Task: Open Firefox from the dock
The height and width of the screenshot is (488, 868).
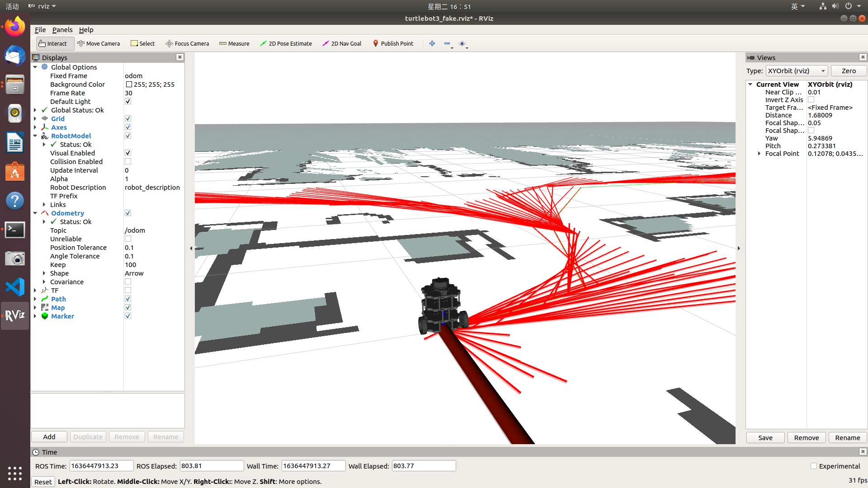Action: coord(15,27)
